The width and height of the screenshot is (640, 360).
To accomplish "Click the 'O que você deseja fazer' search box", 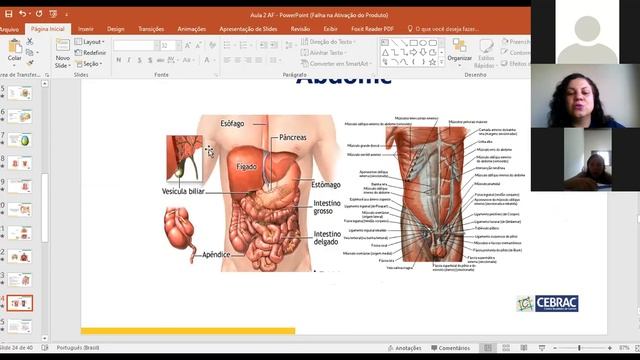I will point(443,29).
